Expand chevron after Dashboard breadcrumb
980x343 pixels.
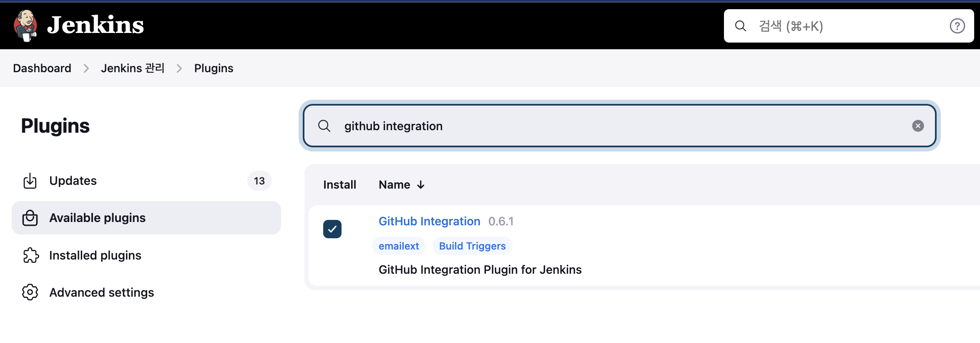[86, 68]
